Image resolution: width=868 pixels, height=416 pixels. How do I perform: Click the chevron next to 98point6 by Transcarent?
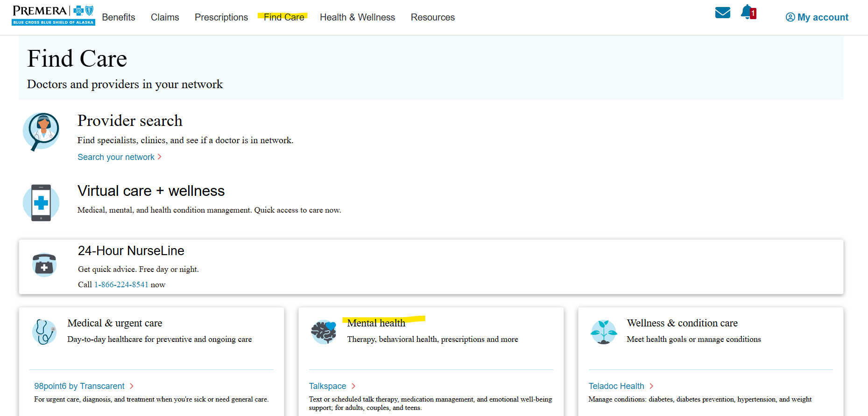132,386
